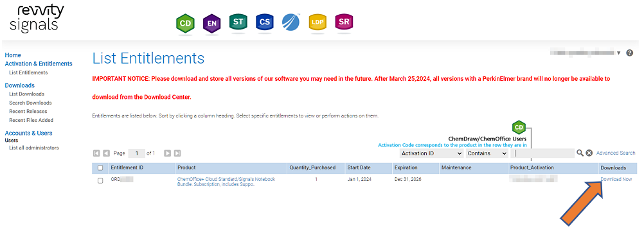Screen dimensions: 644x231
Task: Open the magenta SR product icon
Action: pos(344,22)
